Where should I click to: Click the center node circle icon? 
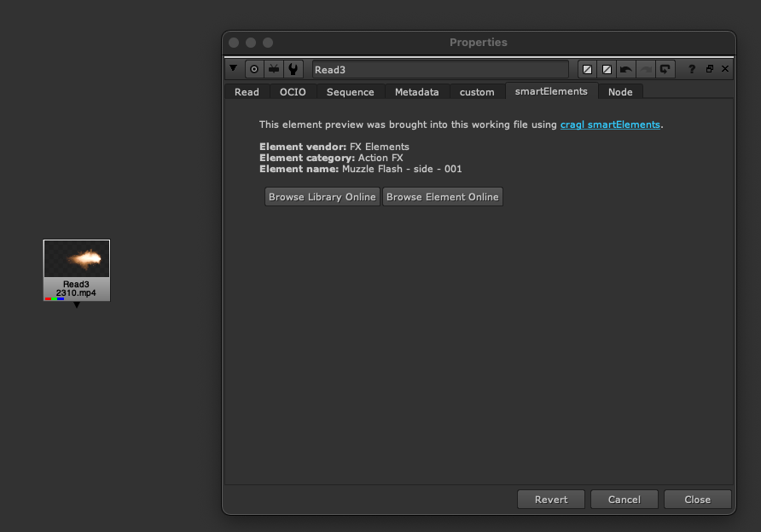(253, 69)
